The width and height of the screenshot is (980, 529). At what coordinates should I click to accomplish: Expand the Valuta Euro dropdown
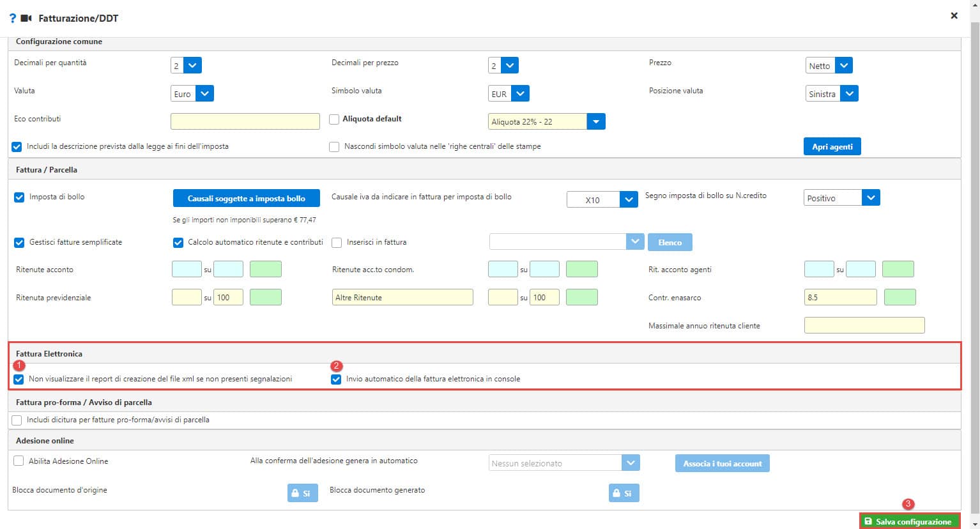(204, 93)
